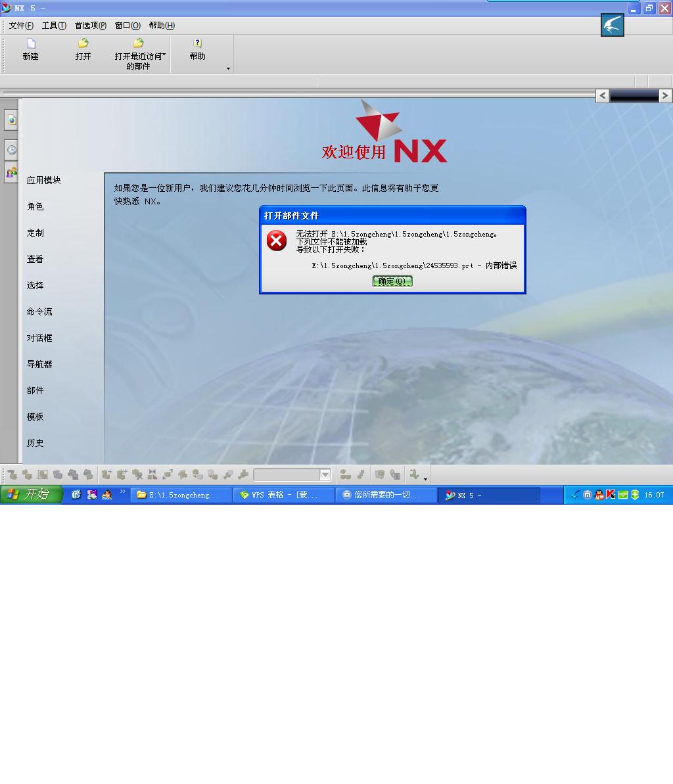Click the right scroll arrow under the toolbar

click(x=665, y=96)
